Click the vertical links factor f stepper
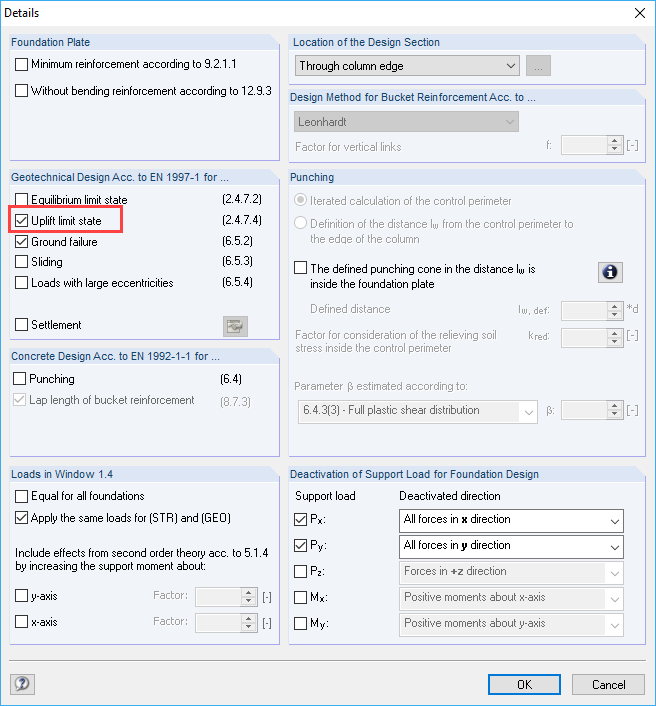 614,145
